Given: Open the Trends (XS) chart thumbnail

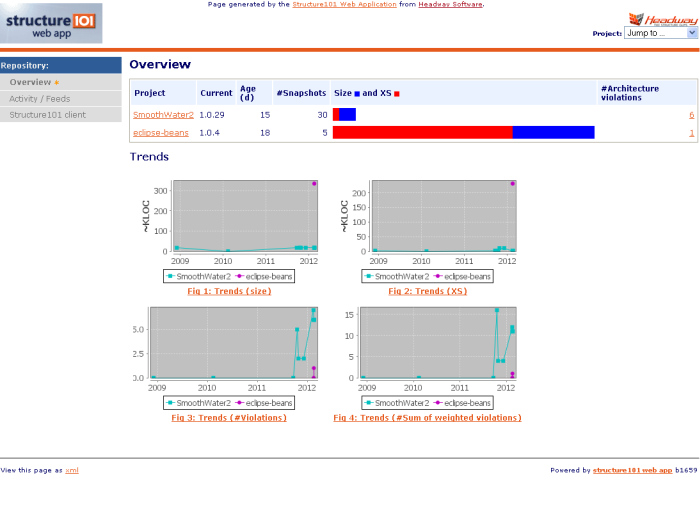Looking at the screenshot, I should tap(428, 231).
